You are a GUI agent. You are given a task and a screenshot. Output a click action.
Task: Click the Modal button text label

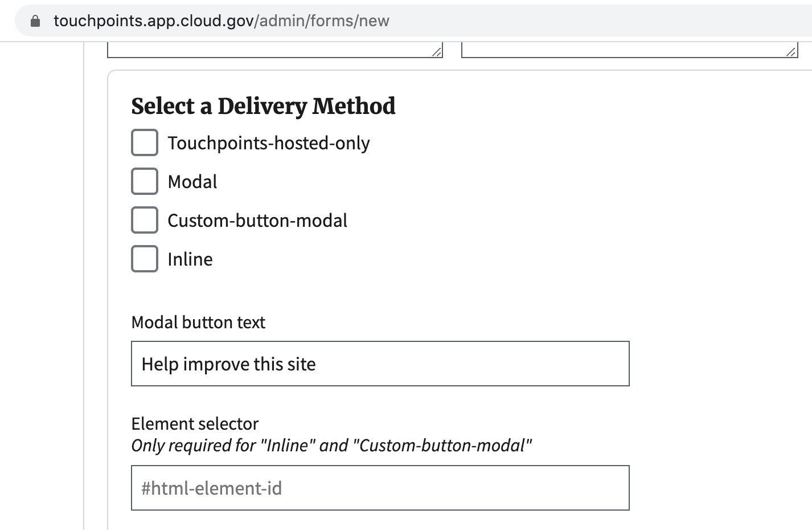198,323
